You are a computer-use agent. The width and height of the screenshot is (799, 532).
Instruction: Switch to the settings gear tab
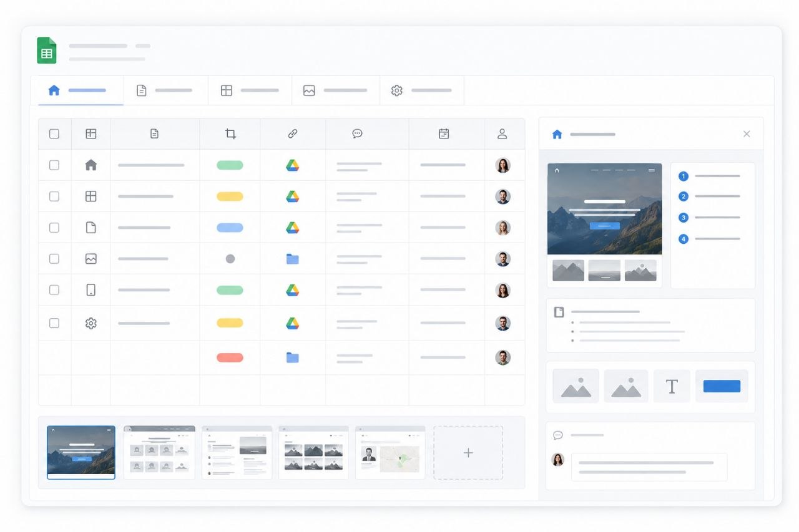pos(422,90)
